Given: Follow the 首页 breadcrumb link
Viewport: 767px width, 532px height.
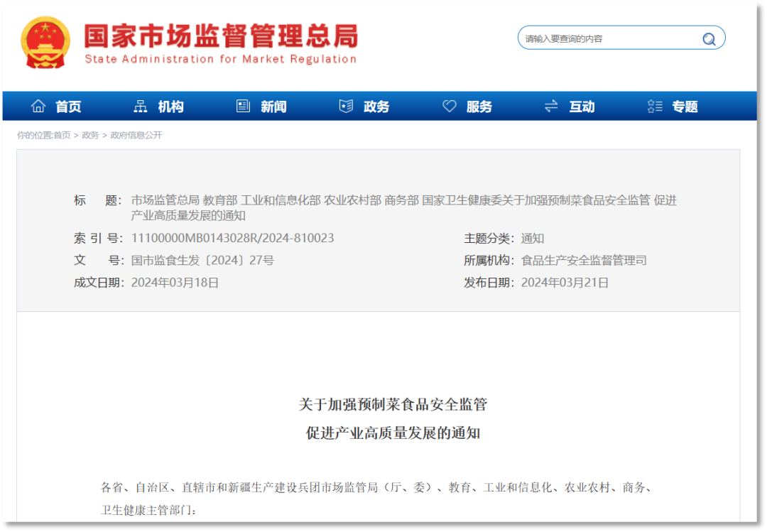Looking at the screenshot, I should click(x=62, y=135).
